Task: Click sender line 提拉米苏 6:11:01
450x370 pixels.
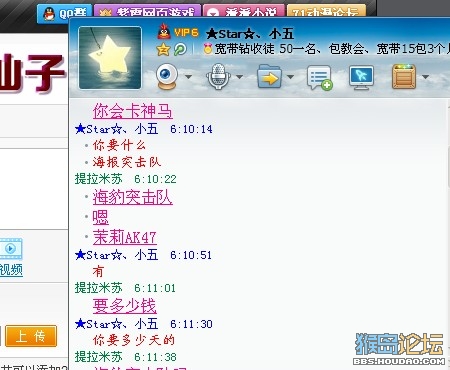Action: [x=125, y=288]
